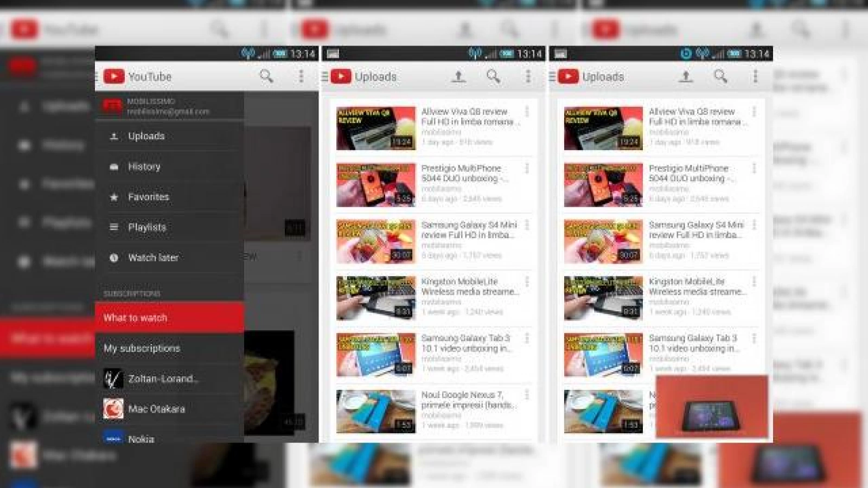Open options for Samsung Galaxy S4 Mini video, right screen
The width and height of the screenshot is (868, 488).
[754, 225]
